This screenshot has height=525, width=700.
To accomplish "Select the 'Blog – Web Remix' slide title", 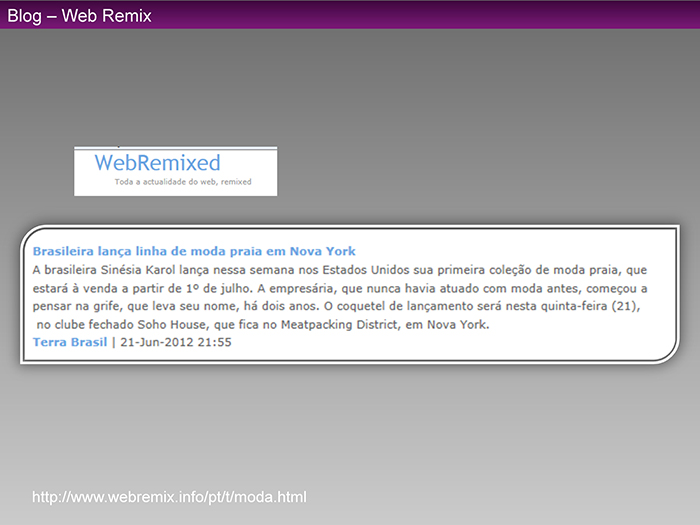I will click(x=79, y=16).
